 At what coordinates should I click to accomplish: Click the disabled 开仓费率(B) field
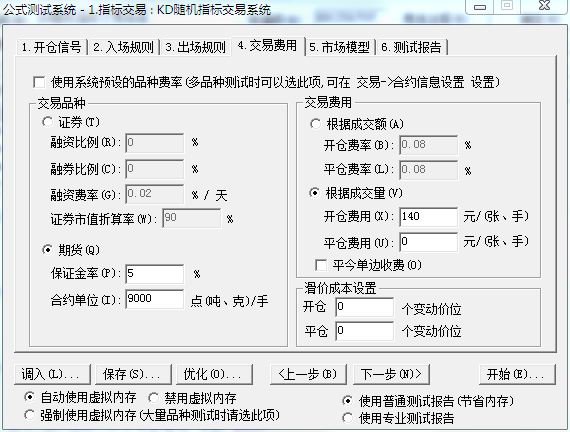tap(428, 145)
